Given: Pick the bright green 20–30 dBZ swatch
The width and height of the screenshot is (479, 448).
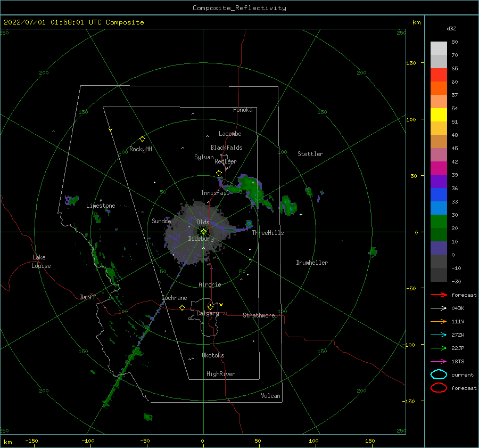Looking at the screenshot, I should [439, 222].
